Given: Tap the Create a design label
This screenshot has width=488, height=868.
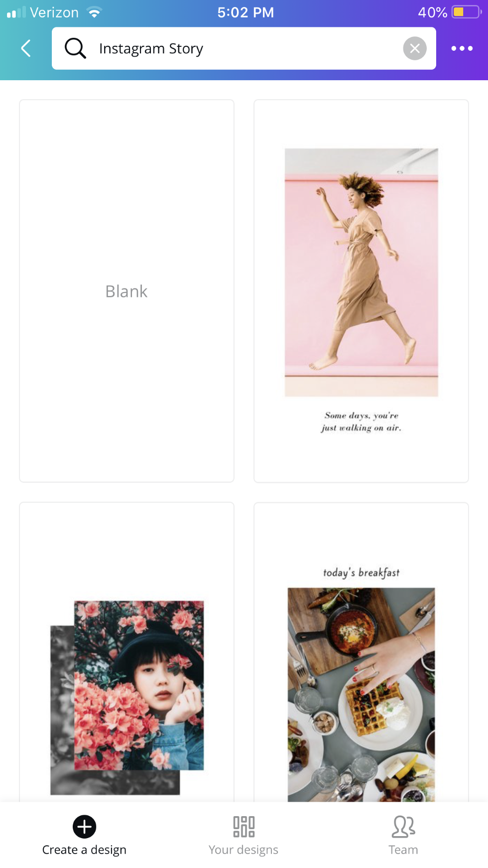Looking at the screenshot, I should click(x=84, y=850).
